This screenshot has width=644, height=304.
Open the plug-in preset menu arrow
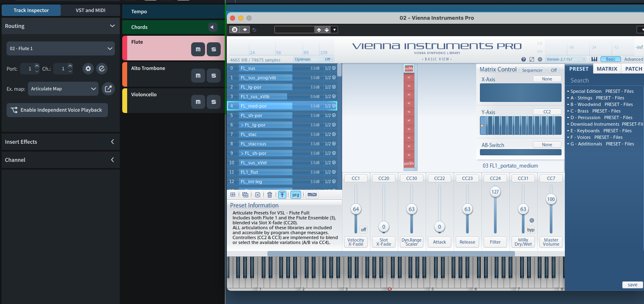pos(335,30)
